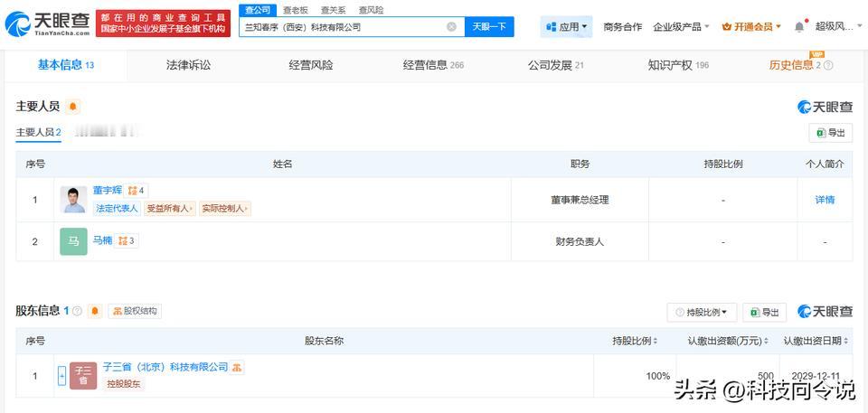Click the 受益所有人 tag
Screen dimensions: 868x413
[x=170, y=209]
